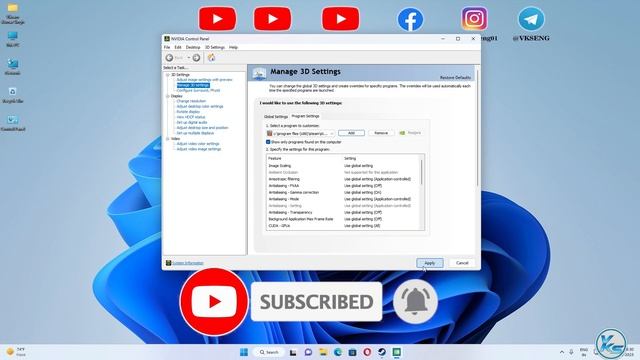This screenshot has height=360, width=640.
Task: Open the Chat app on the taskbar
Action: click(x=308, y=352)
